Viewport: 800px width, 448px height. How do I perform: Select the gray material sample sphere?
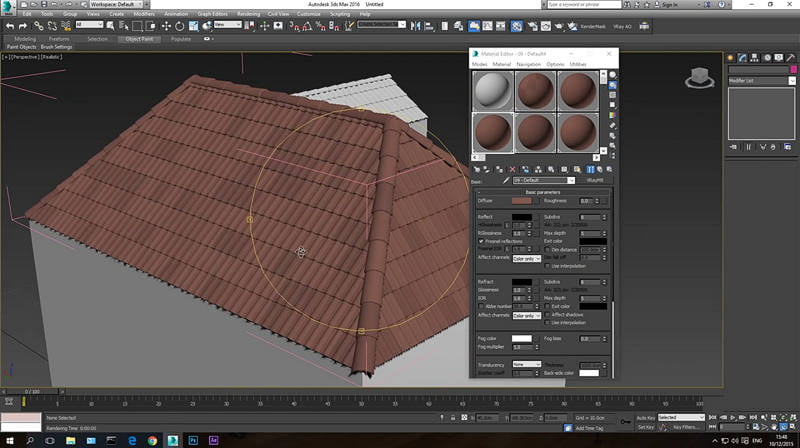(492, 92)
